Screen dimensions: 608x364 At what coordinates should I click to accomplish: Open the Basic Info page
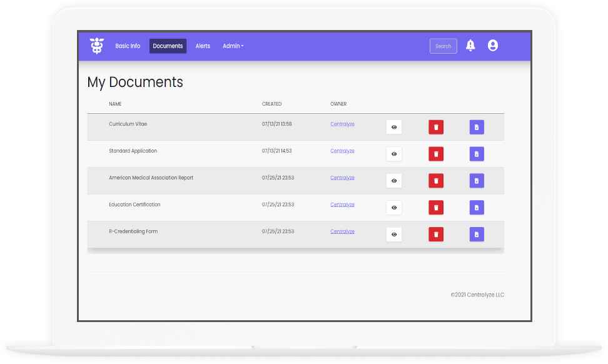point(128,46)
